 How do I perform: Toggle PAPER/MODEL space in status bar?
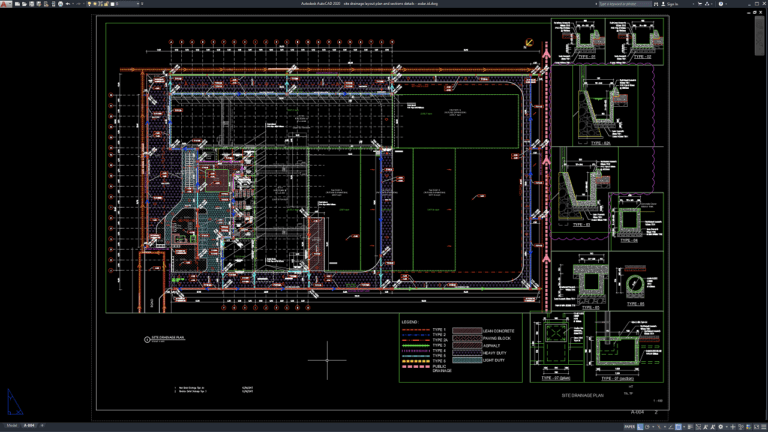click(x=629, y=427)
